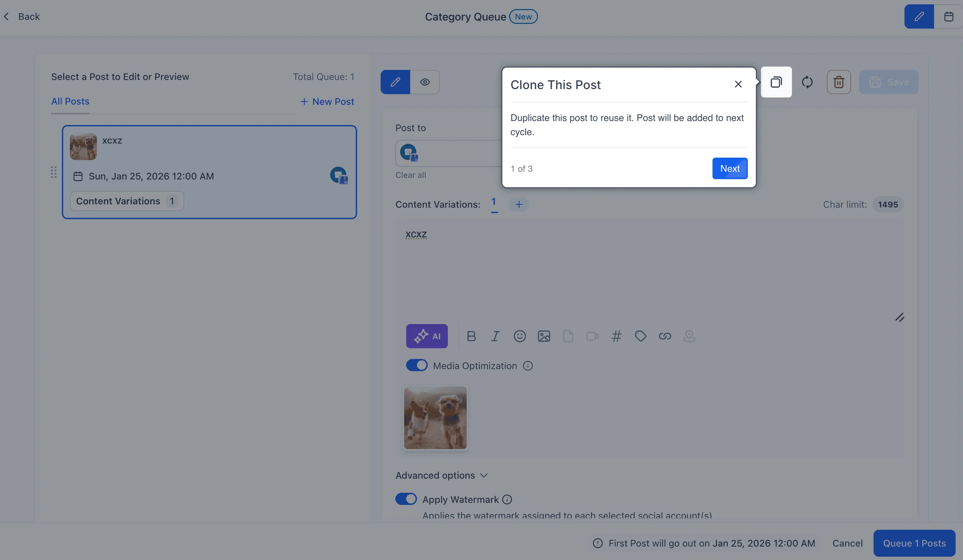963x560 pixels.
Task: Add an image to the post
Action: 544,336
